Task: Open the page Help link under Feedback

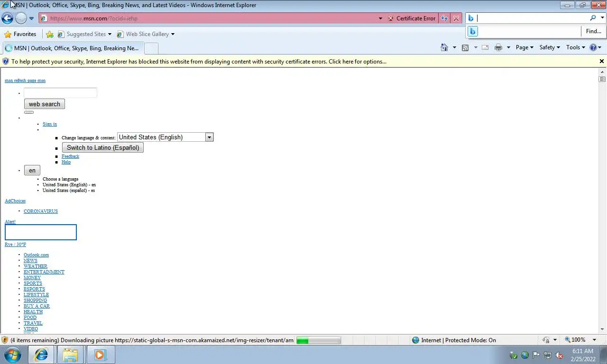Action: click(x=66, y=162)
